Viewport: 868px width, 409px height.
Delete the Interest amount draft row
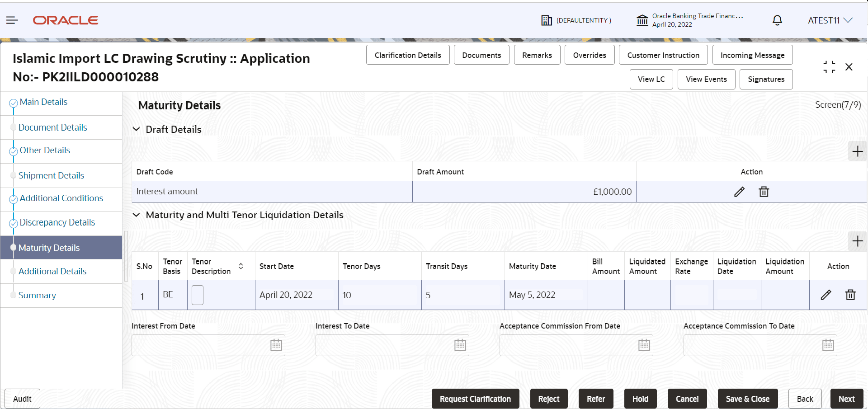(764, 192)
